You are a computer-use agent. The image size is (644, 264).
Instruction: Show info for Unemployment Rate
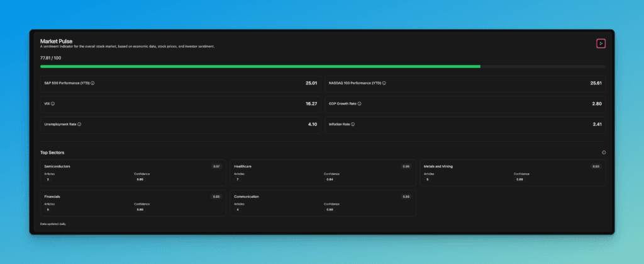(79, 124)
